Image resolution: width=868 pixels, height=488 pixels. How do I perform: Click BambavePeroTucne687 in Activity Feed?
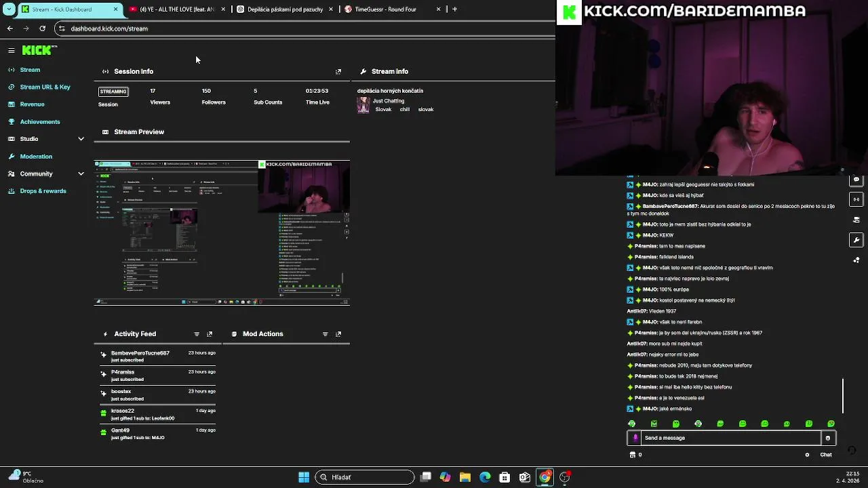[x=140, y=353]
